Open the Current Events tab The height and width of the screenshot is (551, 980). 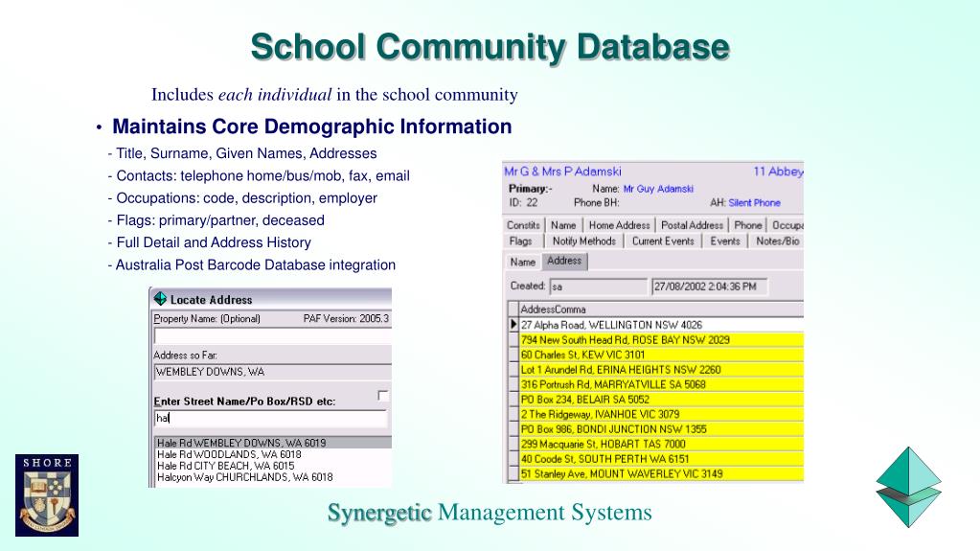[x=663, y=241]
